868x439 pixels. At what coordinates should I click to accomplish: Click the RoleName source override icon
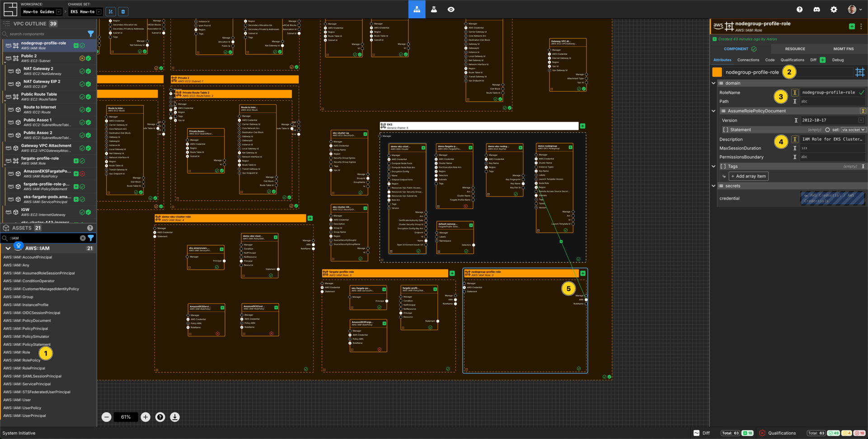(795, 93)
